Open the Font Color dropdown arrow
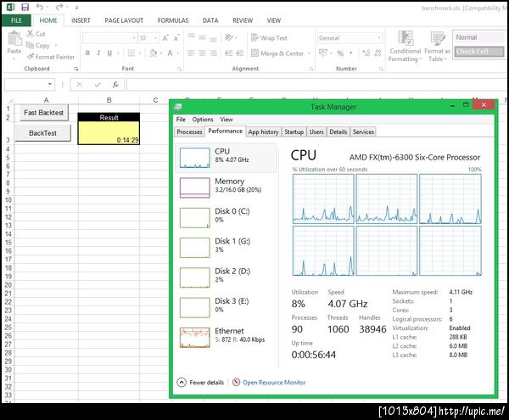Viewport: 509px width, 420px height. click(x=178, y=53)
